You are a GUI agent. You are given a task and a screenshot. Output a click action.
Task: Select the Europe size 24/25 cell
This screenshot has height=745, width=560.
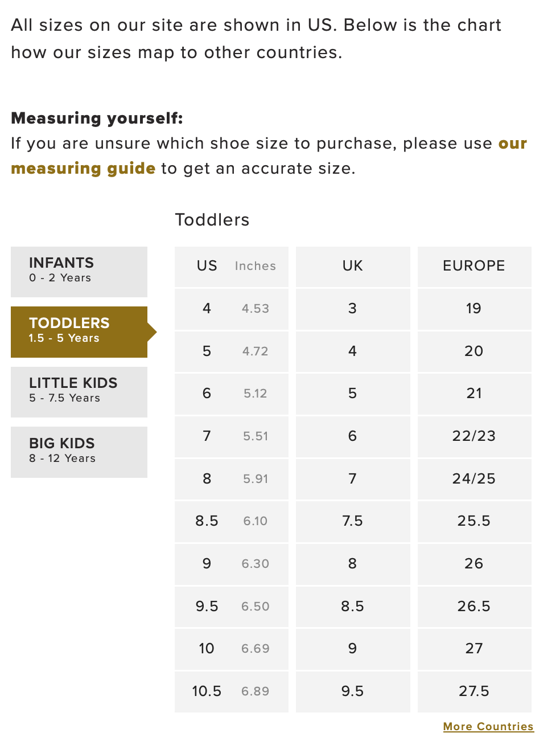474,478
